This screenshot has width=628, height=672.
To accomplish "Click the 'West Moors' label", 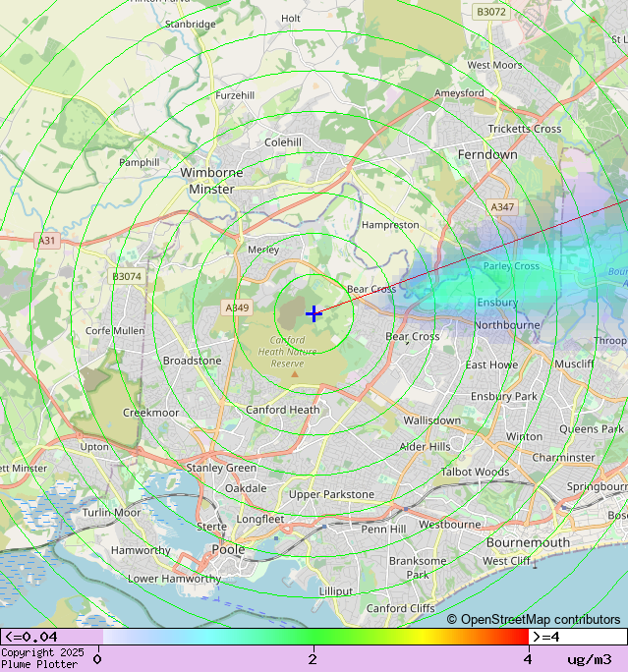I will (494, 65).
